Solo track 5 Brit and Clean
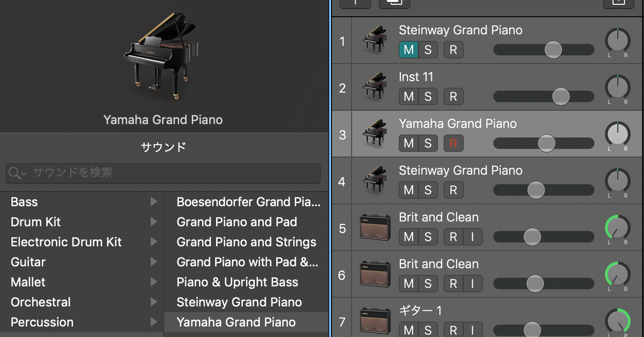644x337 pixels. coord(428,237)
